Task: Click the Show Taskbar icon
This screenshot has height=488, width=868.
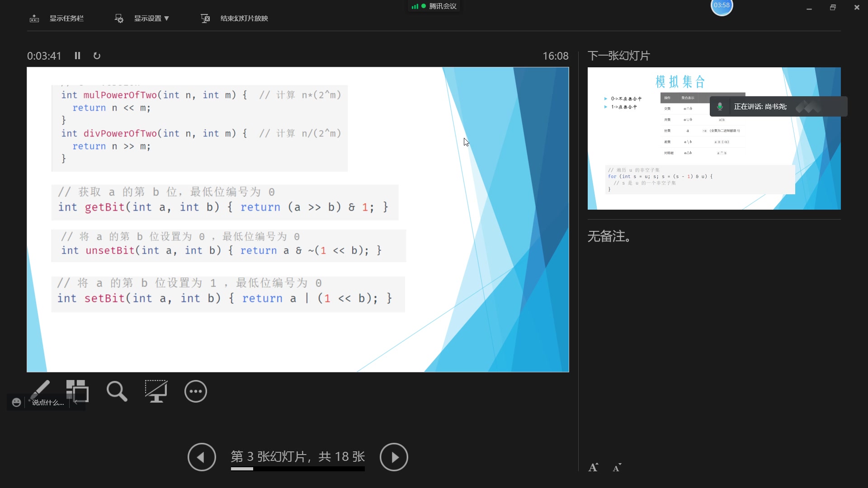Action: click(34, 19)
